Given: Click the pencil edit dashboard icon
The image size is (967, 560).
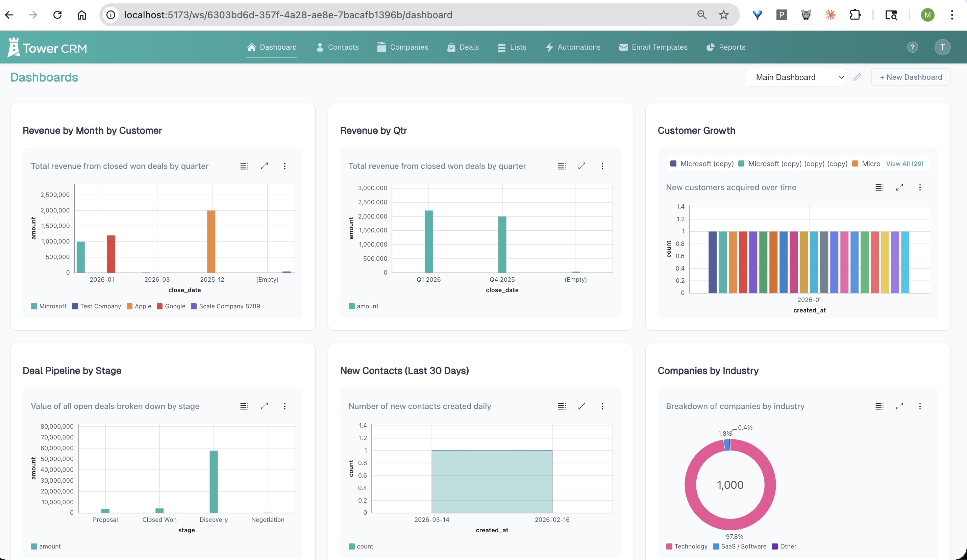Looking at the screenshot, I should click(857, 77).
